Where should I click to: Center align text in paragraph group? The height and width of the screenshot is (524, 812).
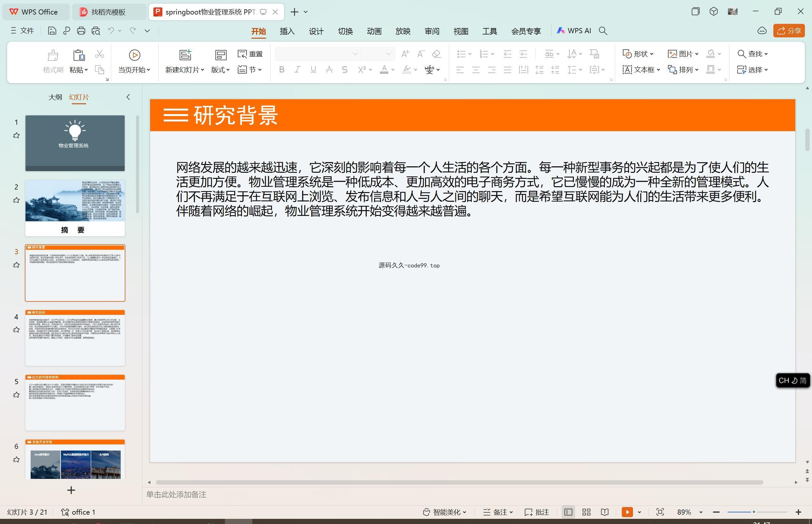point(476,70)
